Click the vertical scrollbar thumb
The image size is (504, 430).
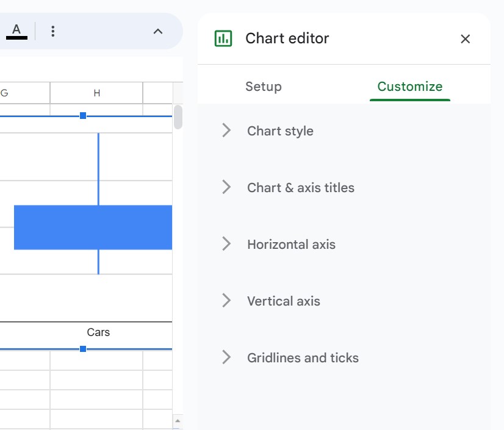tap(178, 117)
